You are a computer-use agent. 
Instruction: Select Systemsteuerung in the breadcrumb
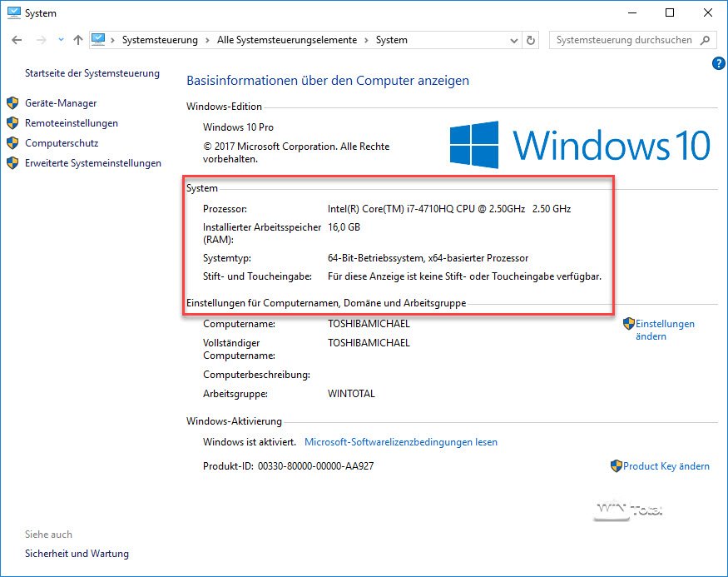coord(160,41)
